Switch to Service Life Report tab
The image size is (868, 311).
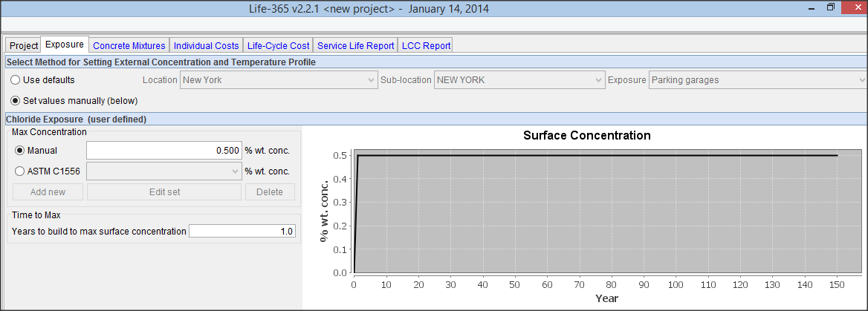355,45
